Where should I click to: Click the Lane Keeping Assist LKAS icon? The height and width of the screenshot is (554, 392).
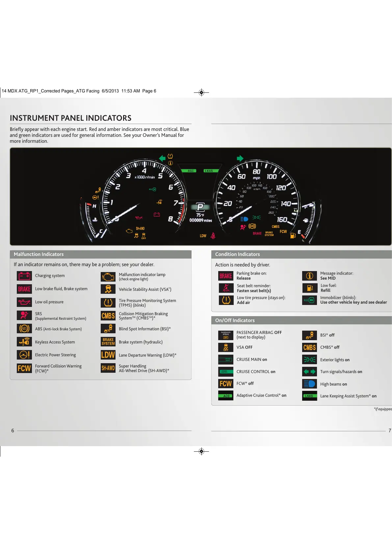(309, 396)
